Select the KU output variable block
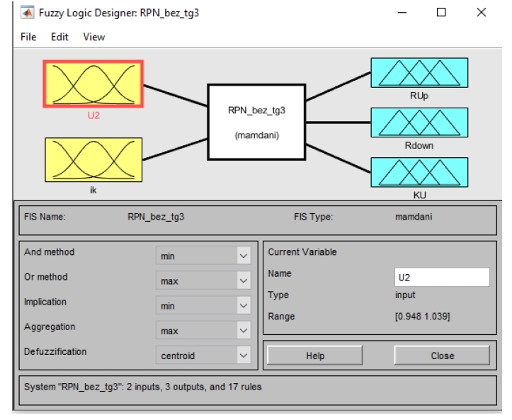Screen dimensions: 512x420 point(419,169)
